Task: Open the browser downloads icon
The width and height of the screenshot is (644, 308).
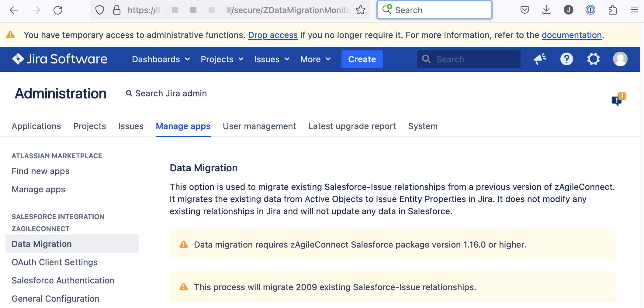Action: [546, 10]
